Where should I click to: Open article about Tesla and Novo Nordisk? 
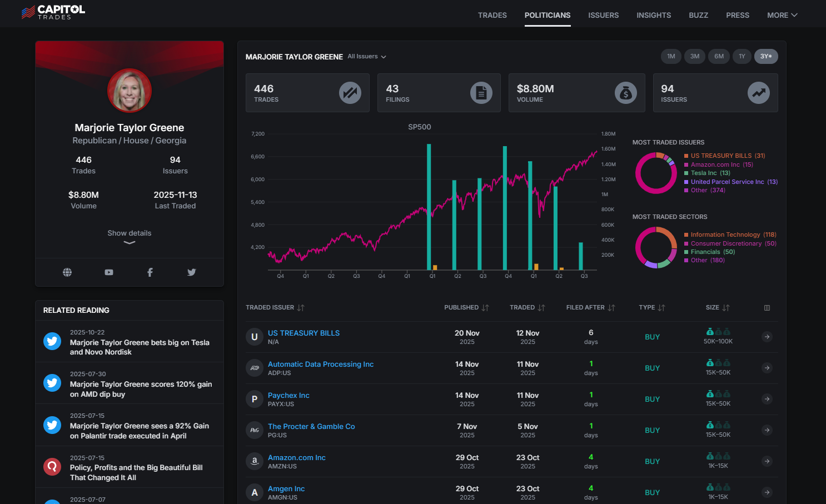click(x=140, y=347)
